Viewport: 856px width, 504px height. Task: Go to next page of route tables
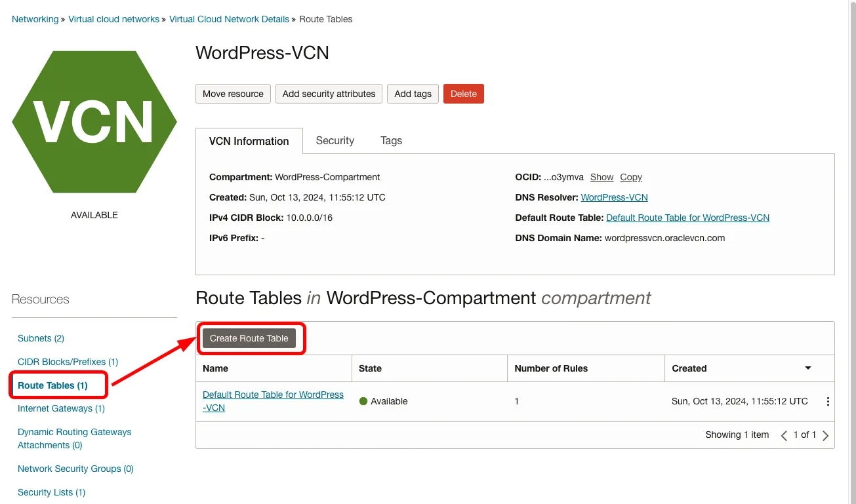click(826, 435)
